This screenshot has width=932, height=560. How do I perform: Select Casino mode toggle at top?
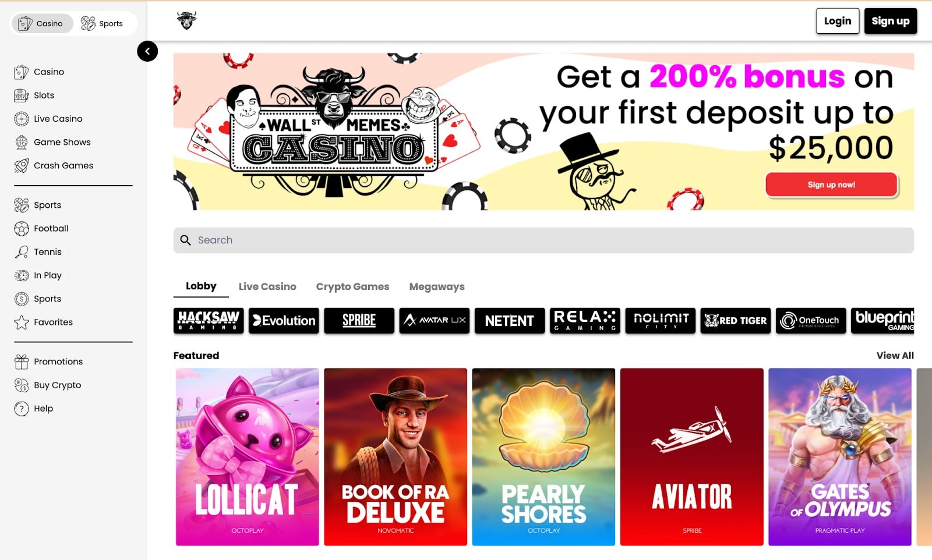(x=42, y=23)
